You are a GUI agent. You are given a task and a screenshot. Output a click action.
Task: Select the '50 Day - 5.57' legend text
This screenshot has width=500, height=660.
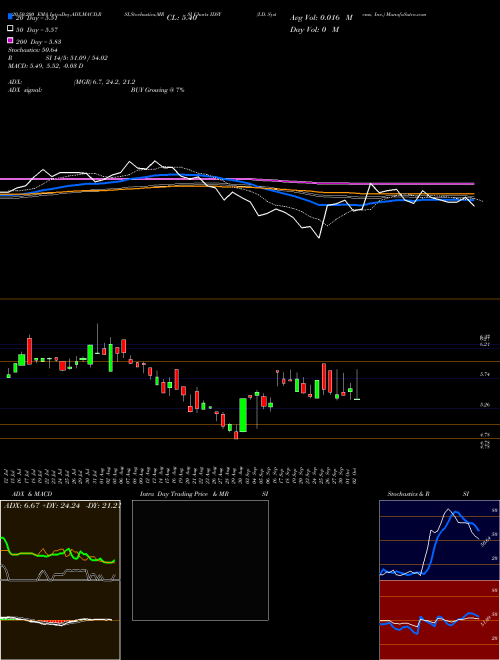[x=37, y=29]
